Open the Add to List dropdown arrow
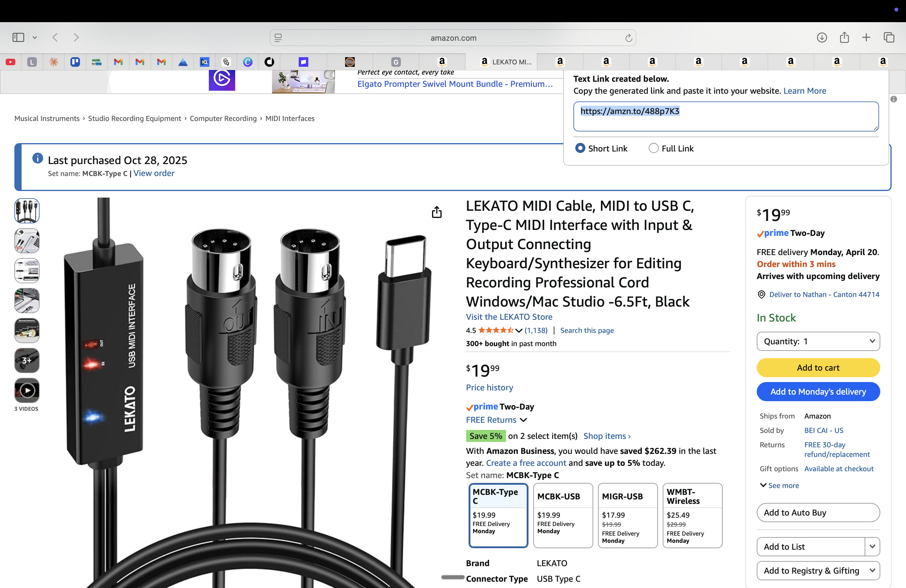This screenshot has width=906, height=588. coord(872,547)
